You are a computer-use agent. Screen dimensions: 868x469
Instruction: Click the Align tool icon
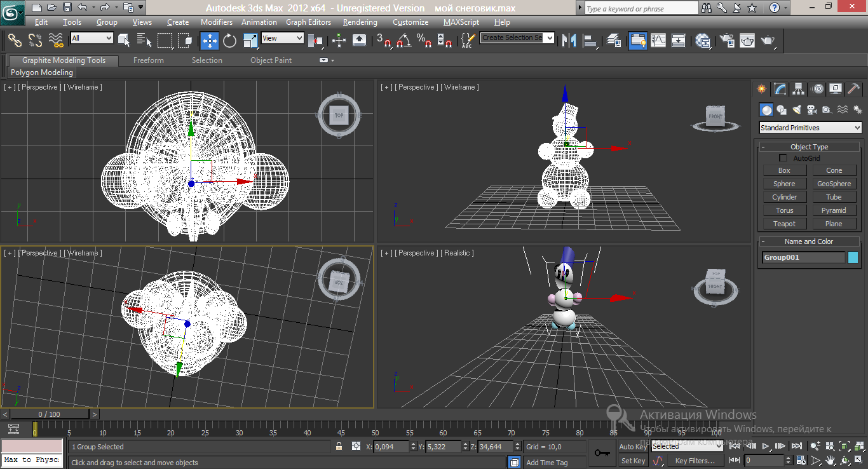[590, 41]
